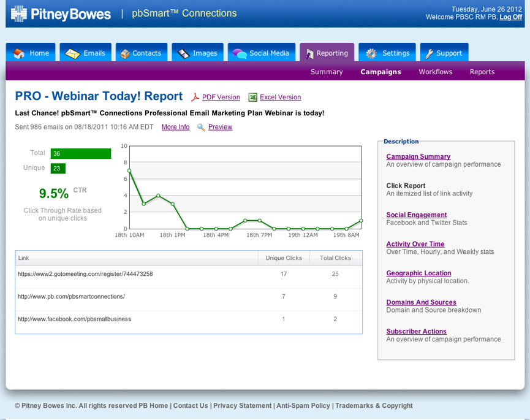Click the Anti-Spam Policy footer link
Screen dimensions: 530x420
303,405
